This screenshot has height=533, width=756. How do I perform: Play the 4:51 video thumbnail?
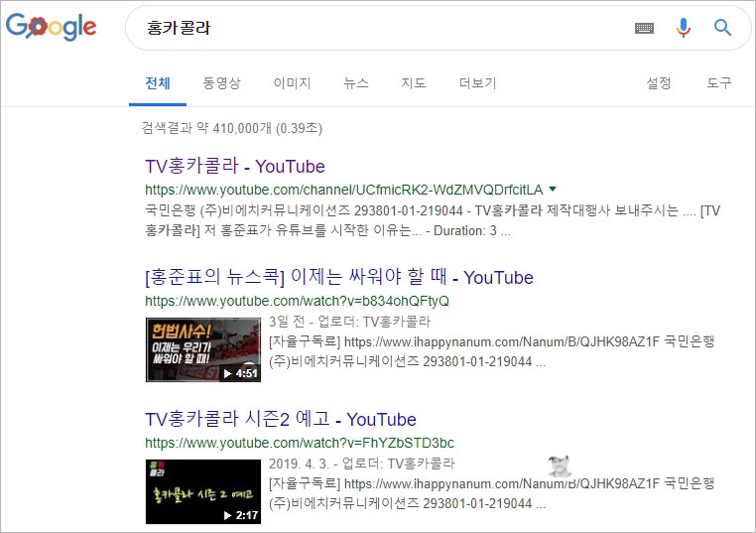pyautogui.click(x=203, y=349)
